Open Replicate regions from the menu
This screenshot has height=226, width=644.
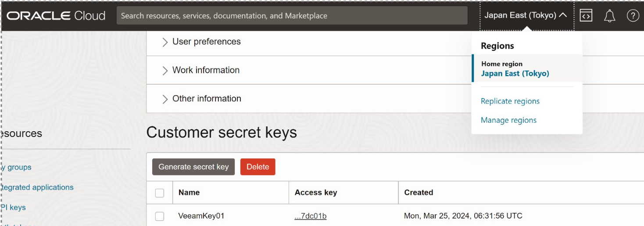(510, 101)
